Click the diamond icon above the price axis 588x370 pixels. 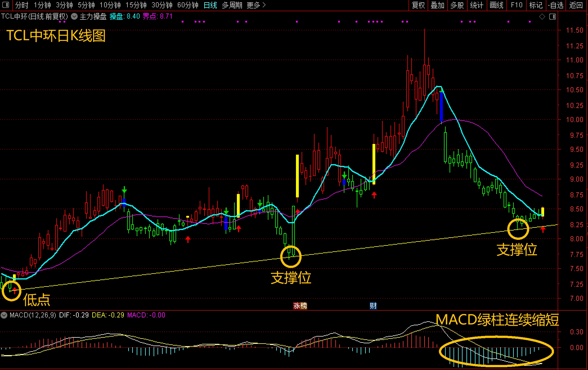click(542, 17)
